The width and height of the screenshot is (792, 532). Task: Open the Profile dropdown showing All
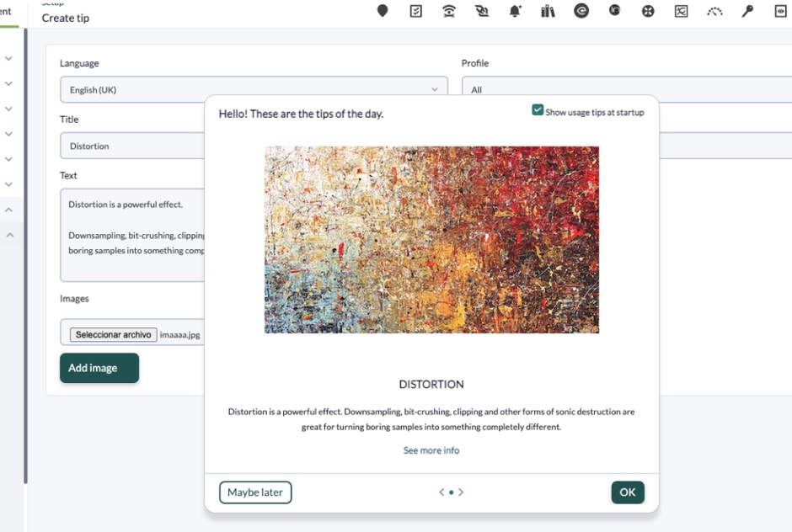point(626,90)
